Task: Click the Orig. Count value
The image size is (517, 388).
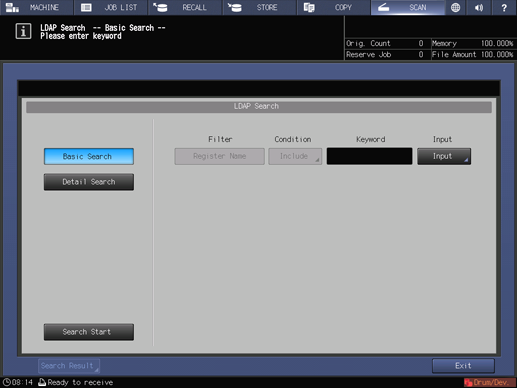Action: coord(421,43)
